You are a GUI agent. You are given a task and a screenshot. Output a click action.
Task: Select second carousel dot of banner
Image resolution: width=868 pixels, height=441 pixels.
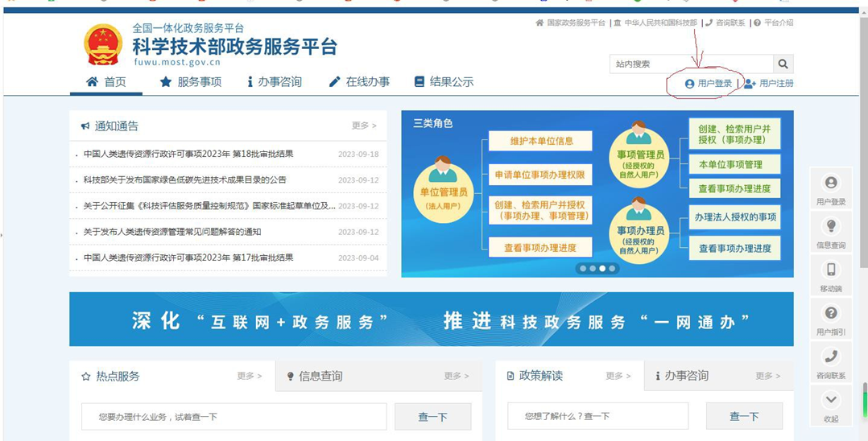593,268
